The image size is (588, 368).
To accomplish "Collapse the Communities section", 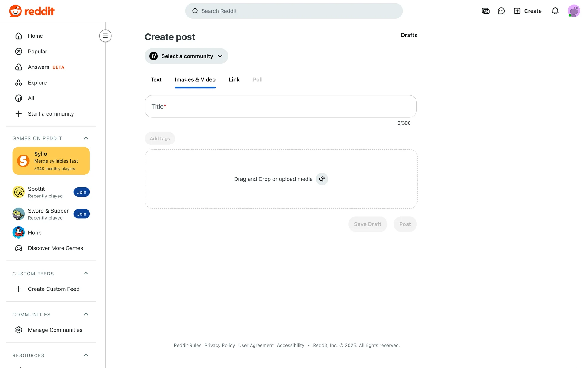I will (x=86, y=314).
